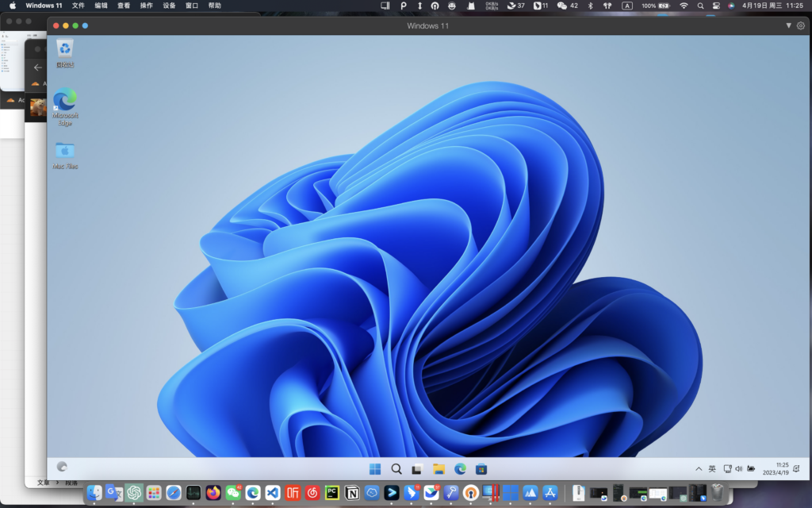Open the 设备 menu in menu bar
The height and width of the screenshot is (508, 812).
click(169, 6)
